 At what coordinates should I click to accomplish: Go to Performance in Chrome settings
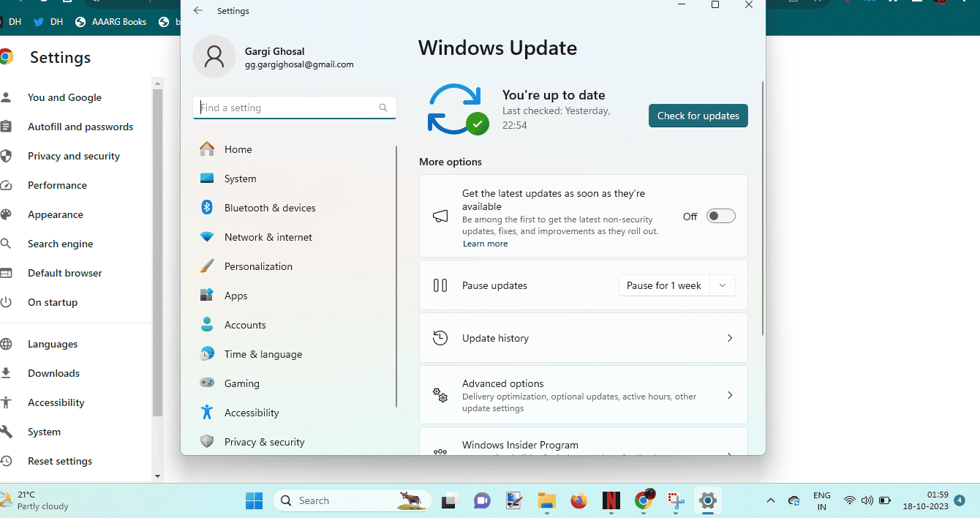coord(57,185)
